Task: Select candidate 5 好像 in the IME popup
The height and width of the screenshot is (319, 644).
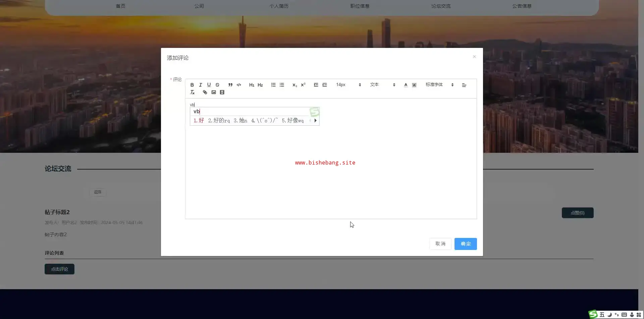Action: tap(292, 120)
